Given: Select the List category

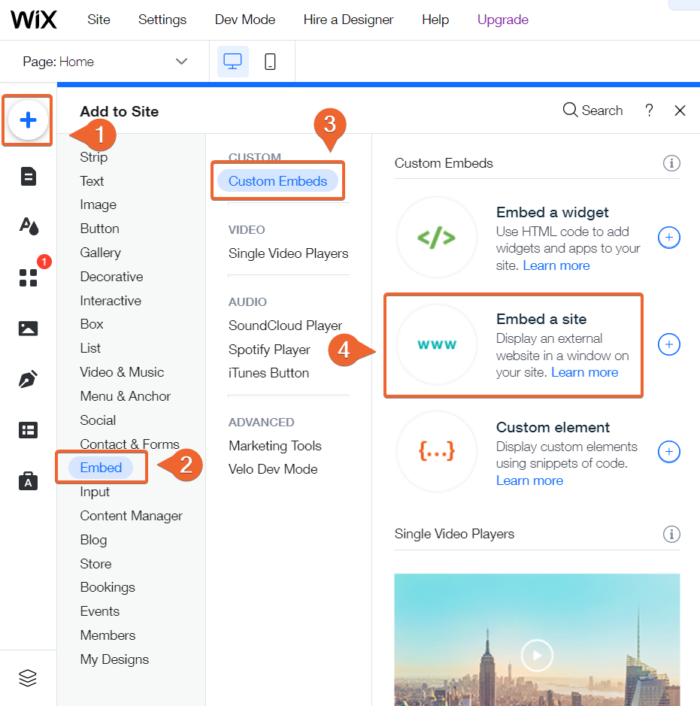Looking at the screenshot, I should (90, 348).
